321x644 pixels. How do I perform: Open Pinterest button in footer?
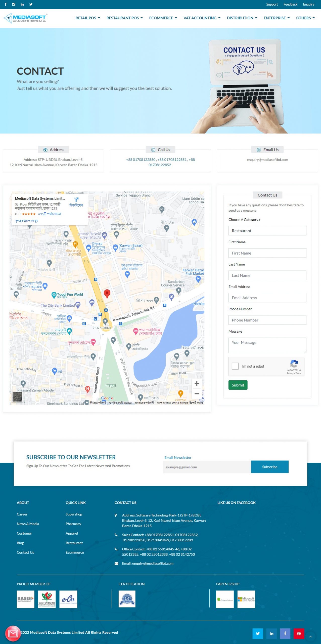pos(299,633)
